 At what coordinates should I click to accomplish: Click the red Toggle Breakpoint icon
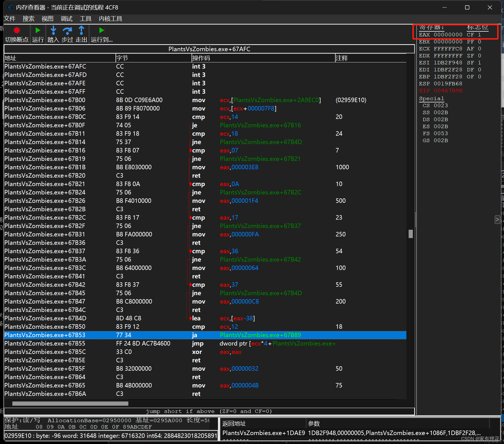(x=17, y=30)
